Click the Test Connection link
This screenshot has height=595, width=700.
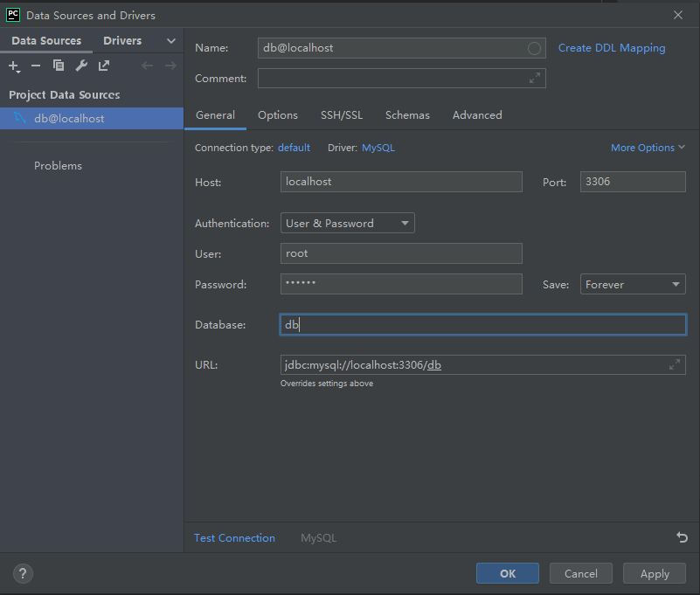[234, 538]
